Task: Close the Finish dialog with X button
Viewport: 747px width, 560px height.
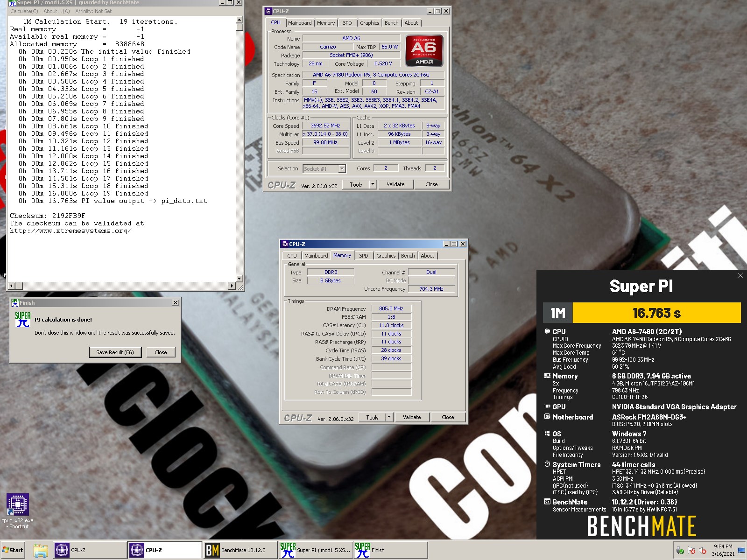Action: coord(176,303)
